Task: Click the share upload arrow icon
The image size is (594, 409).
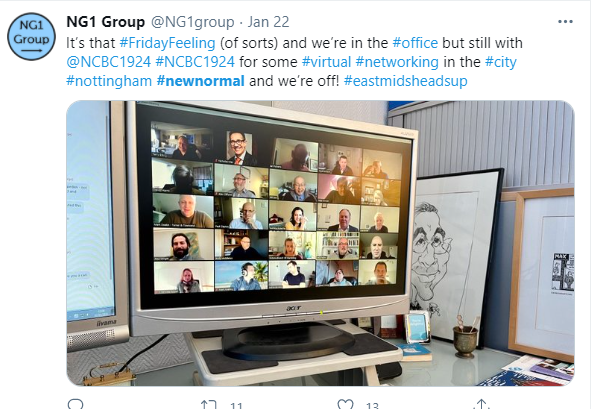Action: tap(481, 404)
